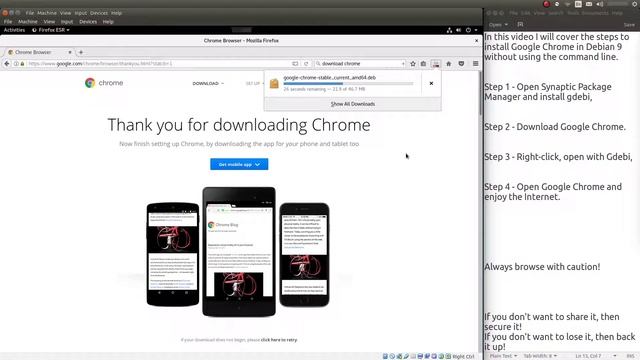
Task: Click the site information icon beside the padlock
Action: [x=16, y=64]
